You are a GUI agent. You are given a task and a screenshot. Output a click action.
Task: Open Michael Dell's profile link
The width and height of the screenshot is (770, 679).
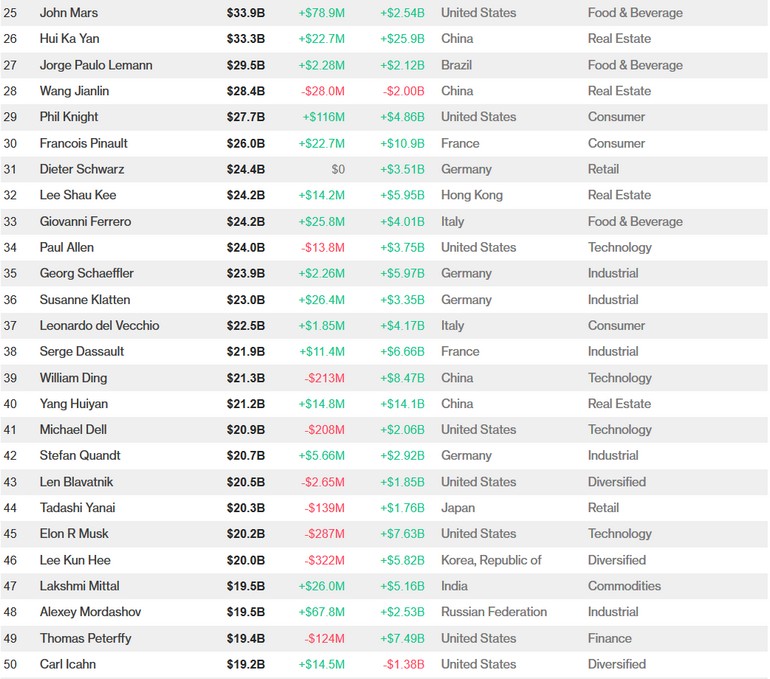click(x=73, y=430)
